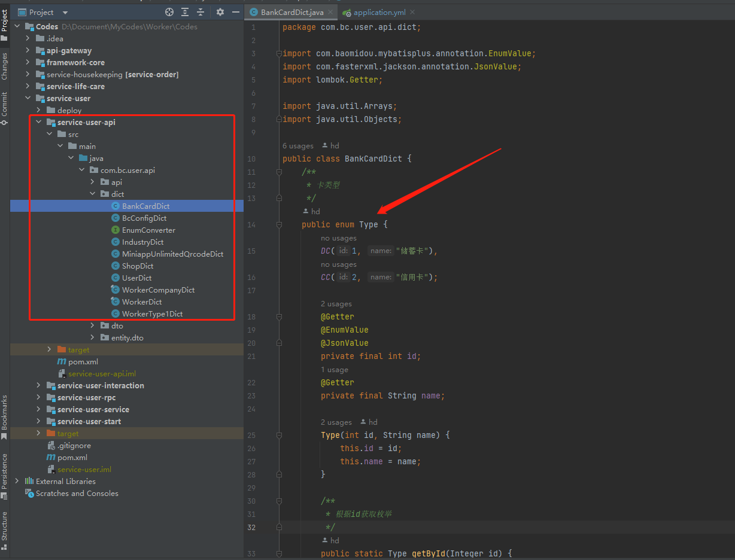Click the com.bc.user.api package

(127, 170)
